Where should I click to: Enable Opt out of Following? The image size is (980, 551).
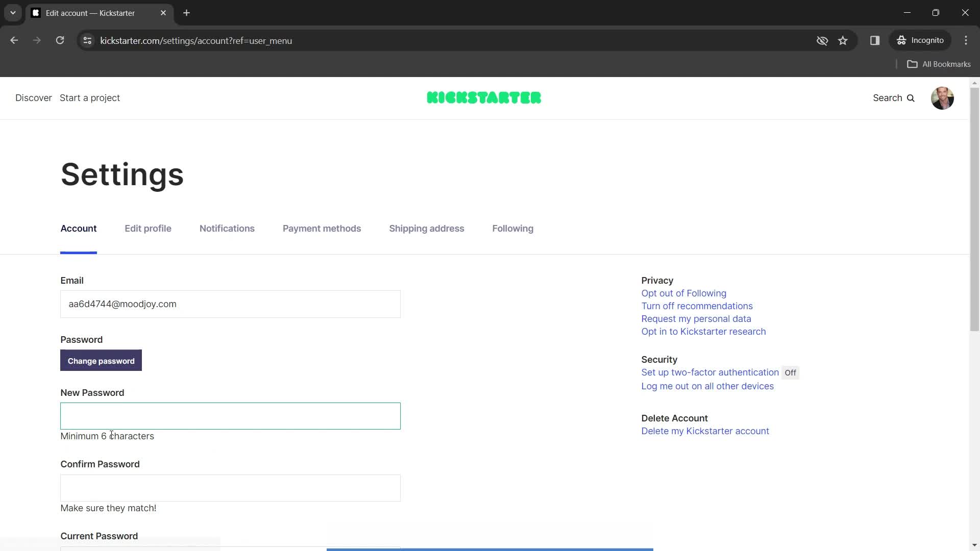[683, 293]
